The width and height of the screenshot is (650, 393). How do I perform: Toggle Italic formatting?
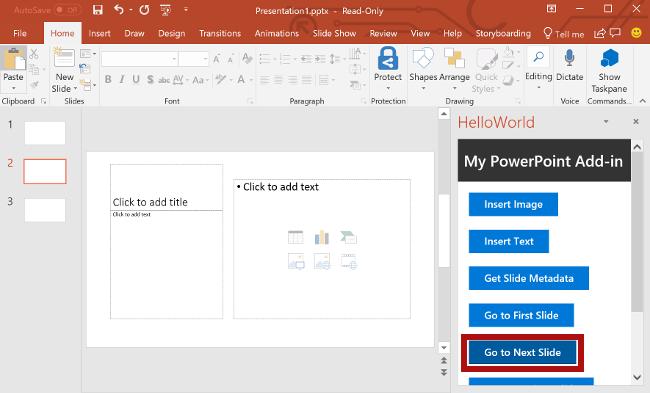[122, 79]
